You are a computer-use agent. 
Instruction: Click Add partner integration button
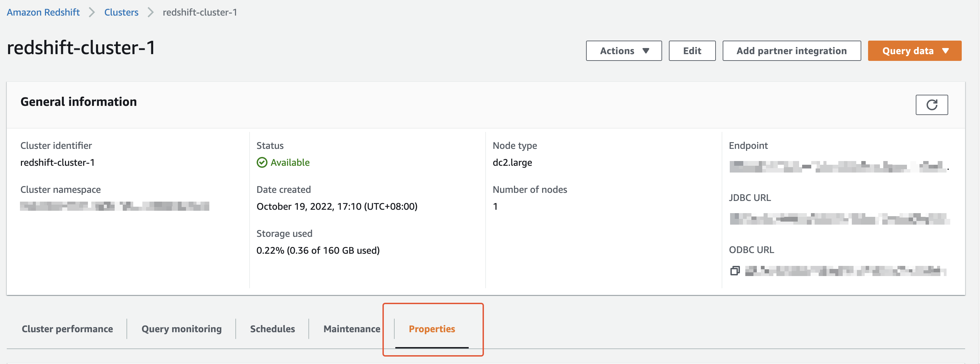click(791, 51)
